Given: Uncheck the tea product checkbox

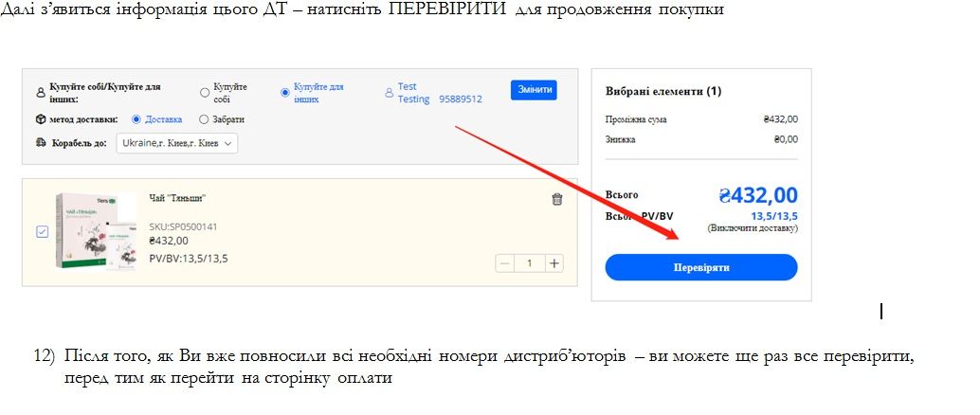Looking at the screenshot, I should tap(42, 232).
